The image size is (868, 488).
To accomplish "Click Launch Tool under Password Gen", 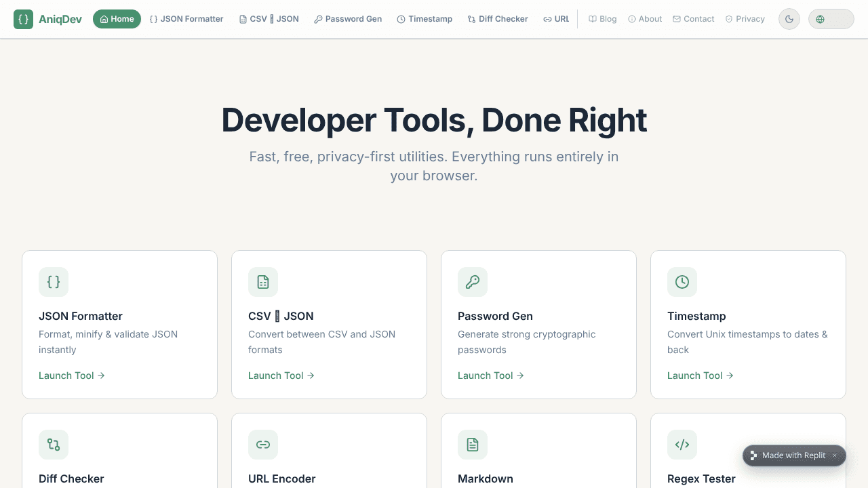I will pos(491,375).
